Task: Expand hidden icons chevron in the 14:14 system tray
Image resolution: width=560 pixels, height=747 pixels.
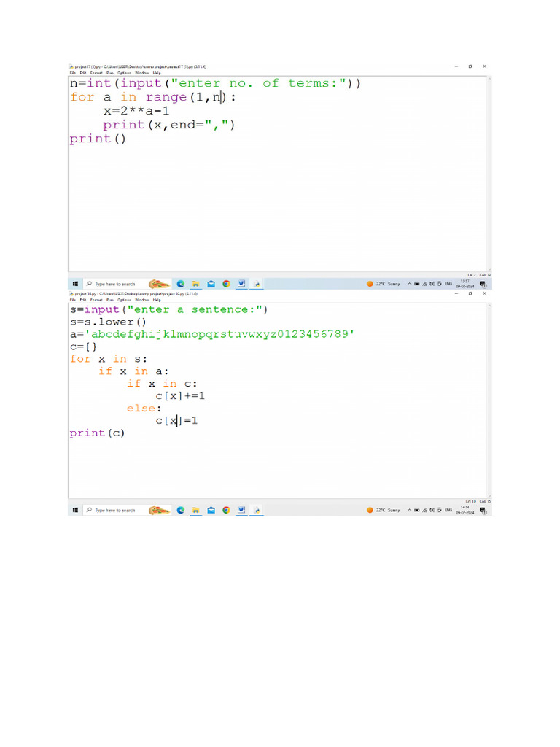Action: pyautogui.click(x=409, y=510)
